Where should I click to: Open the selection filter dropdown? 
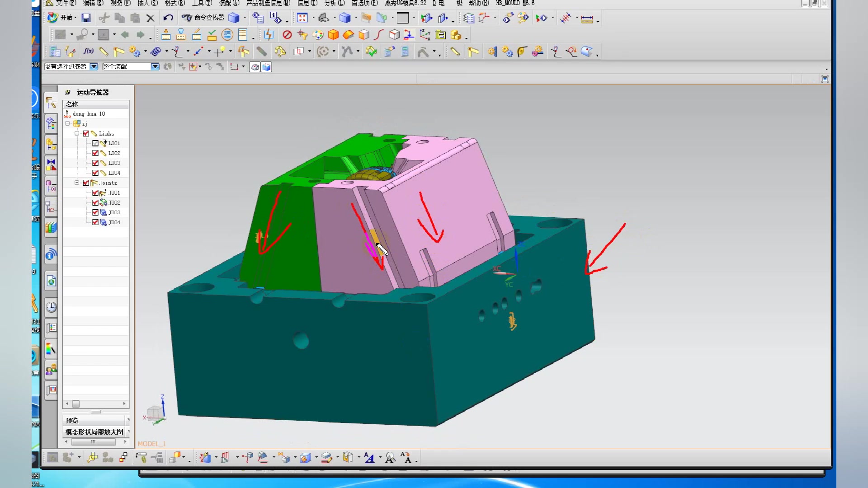tap(94, 66)
